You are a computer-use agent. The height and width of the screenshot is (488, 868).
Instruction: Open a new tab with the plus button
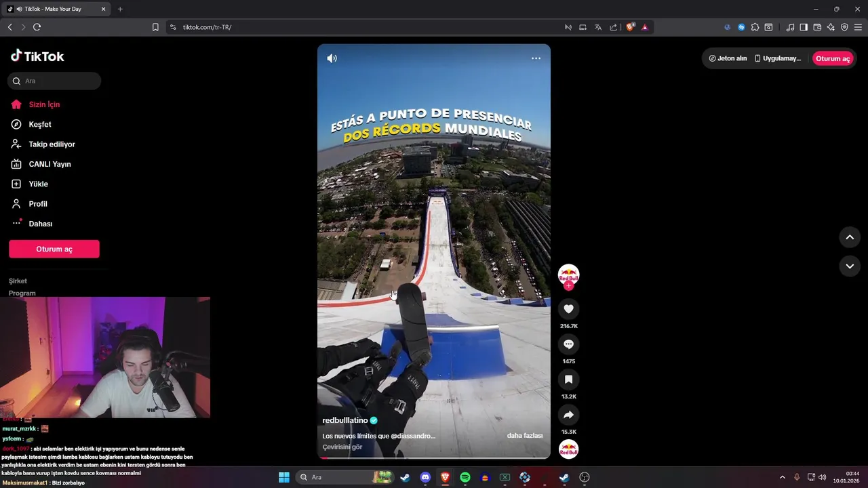click(x=120, y=9)
